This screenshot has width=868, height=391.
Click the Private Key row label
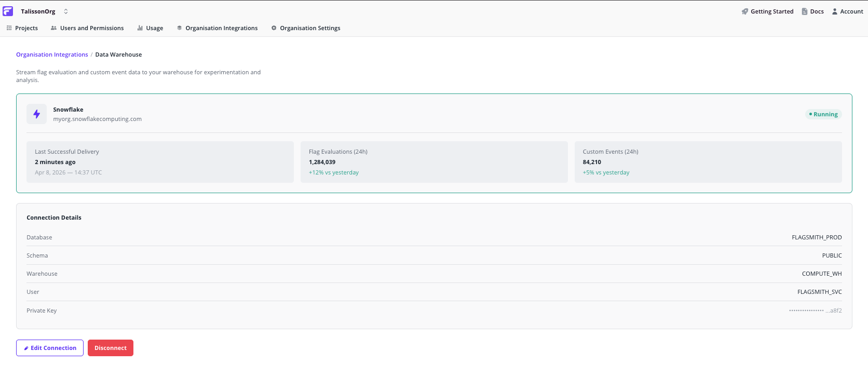point(42,311)
